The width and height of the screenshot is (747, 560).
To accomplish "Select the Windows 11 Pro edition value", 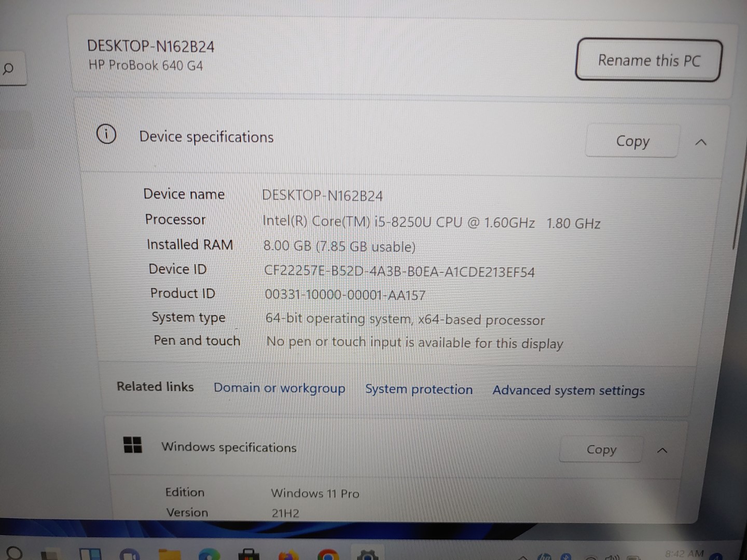I will click(x=315, y=493).
